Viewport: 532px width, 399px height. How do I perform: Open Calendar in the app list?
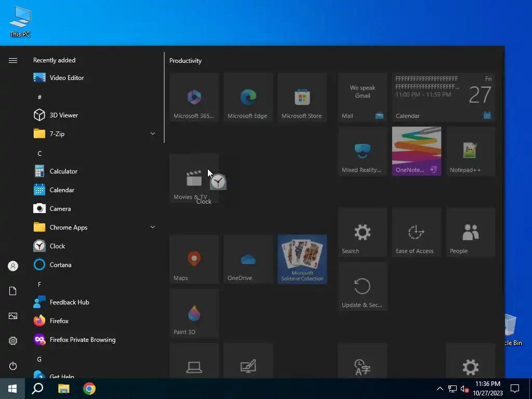tap(95, 190)
